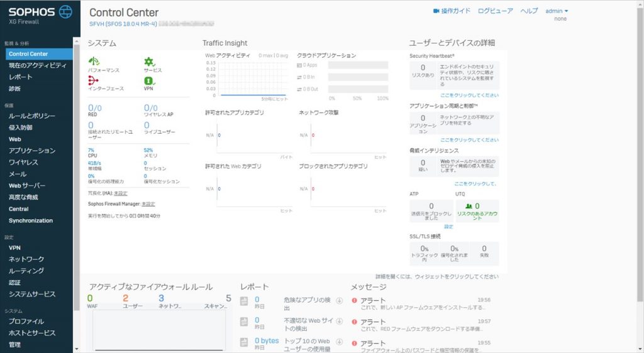The width and height of the screenshot is (644, 353).
Task: Open the VPN status icon
Action: tap(148, 81)
